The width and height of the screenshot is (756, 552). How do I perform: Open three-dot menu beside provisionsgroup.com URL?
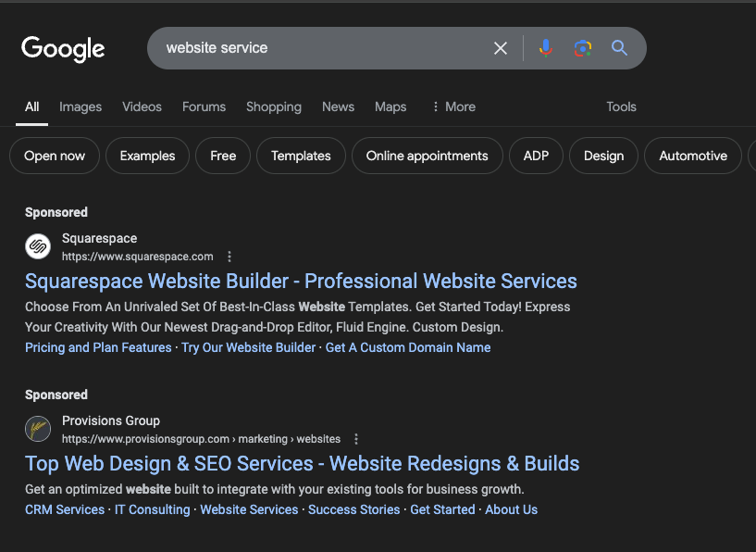tap(356, 439)
